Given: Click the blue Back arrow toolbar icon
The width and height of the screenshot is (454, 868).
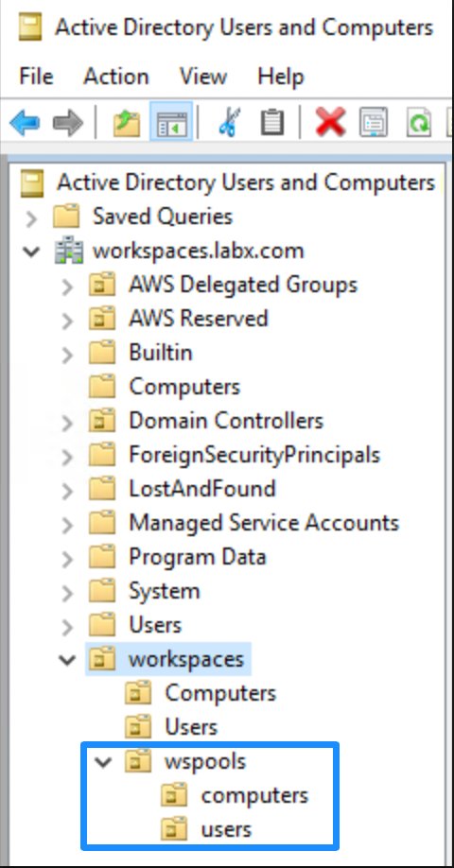Looking at the screenshot, I should (x=25, y=122).
